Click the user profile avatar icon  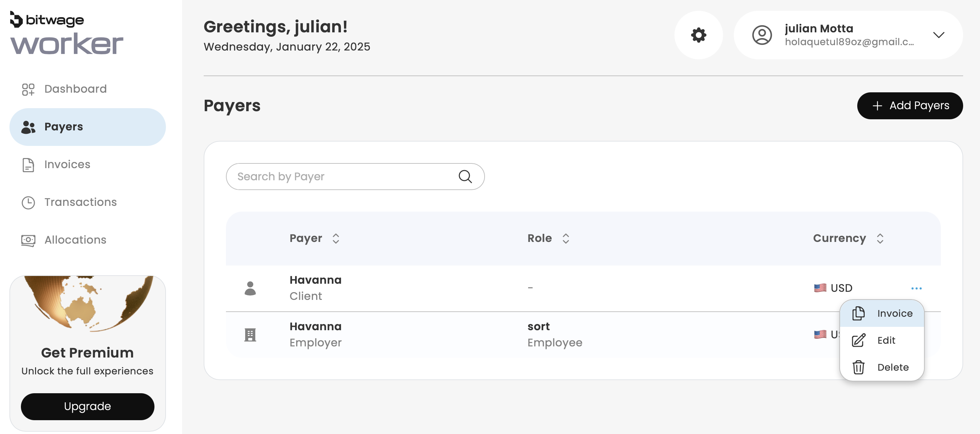coord(761,35)
